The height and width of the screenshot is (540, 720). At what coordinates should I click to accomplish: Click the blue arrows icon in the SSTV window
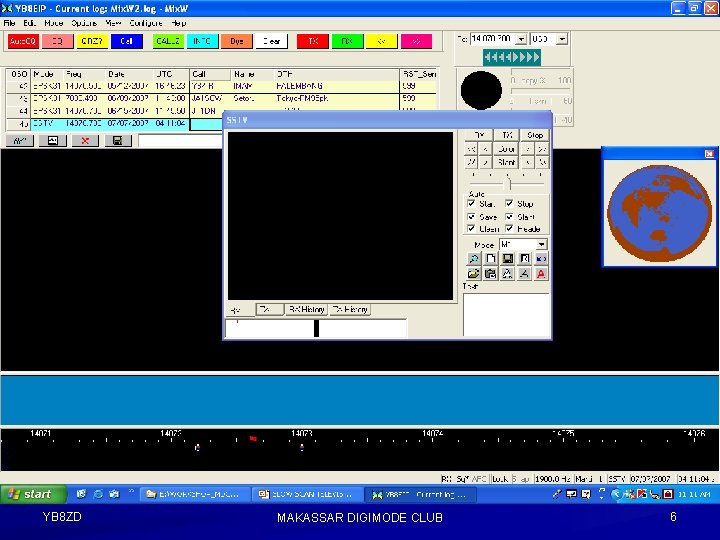tap(541, 259)
